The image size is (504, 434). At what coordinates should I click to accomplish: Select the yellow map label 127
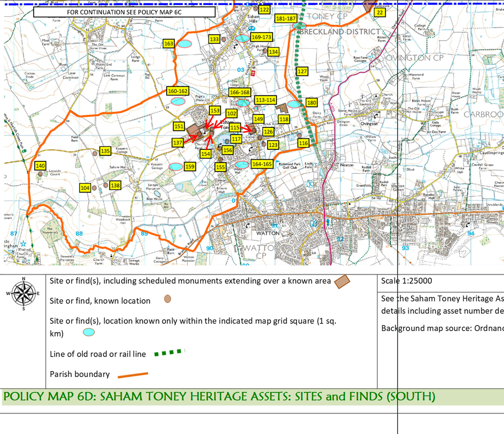tap(302, 72)
